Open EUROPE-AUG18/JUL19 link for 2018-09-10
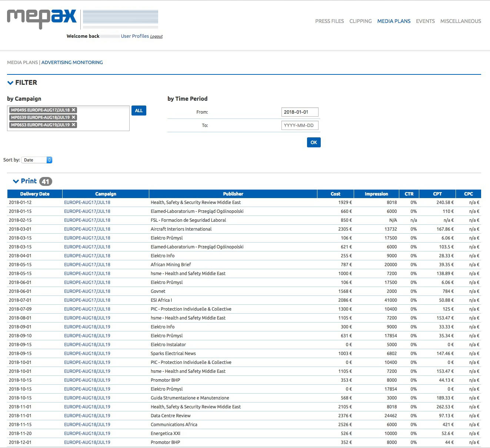This screenshot has height=448, width=490. point(87,336)
